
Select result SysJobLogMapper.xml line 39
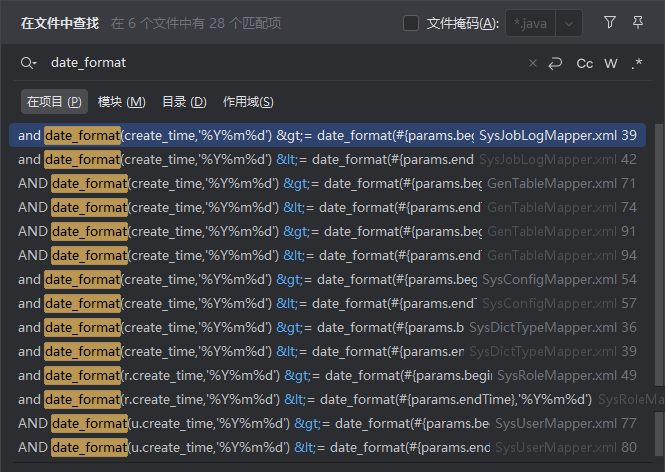pos(327,135)
